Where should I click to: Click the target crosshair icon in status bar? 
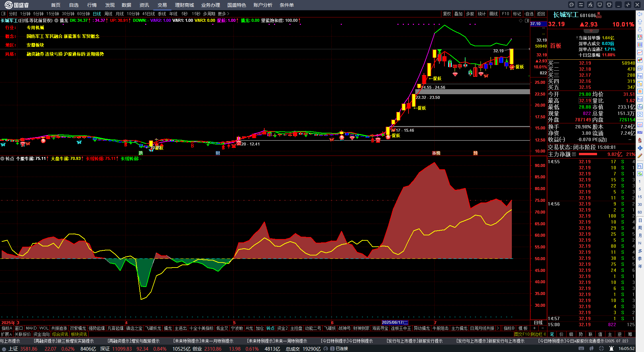pyautogui.click(x=601, y=349)
